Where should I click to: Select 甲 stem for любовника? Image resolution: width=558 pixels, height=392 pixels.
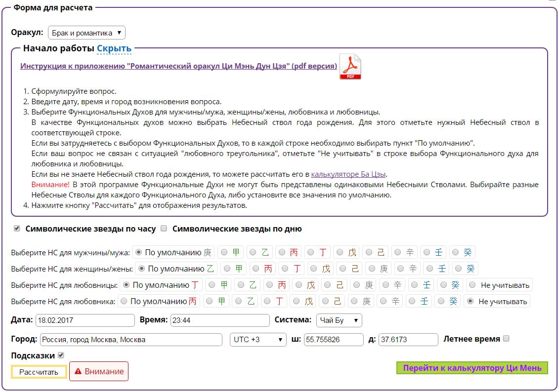coord(210,301)
